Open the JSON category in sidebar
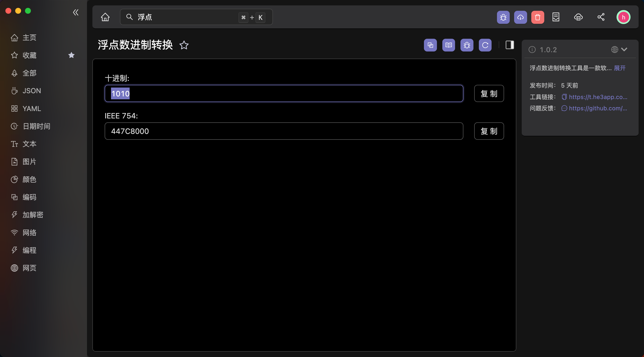 (x=32, y=90)
